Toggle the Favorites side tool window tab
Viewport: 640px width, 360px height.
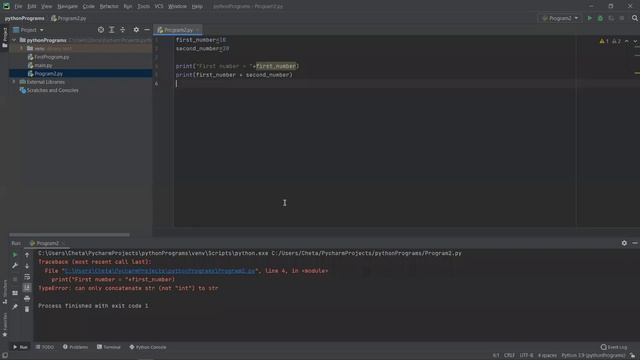[4, 325]
